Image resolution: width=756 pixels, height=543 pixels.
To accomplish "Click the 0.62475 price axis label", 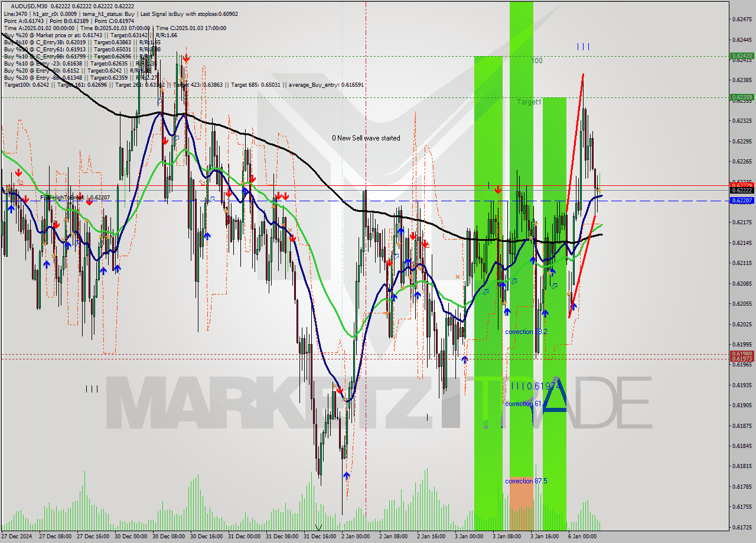I will click(x=742, y=19).
